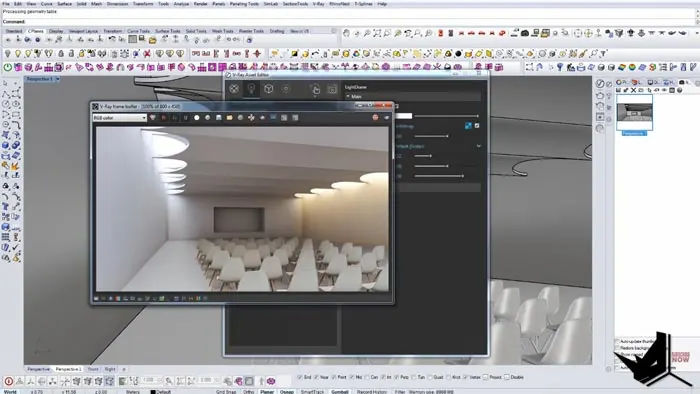Toggle the Perp osnap checkbox
Viewport: 700px width, 394px height.
coord(397,377)
